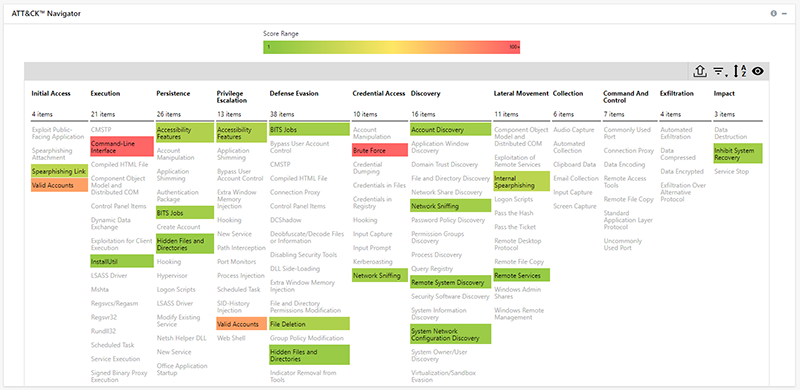Select the Command-Line Interface technique
The height and width of the screenshot is (390, 800).
(x=122, y=147)
